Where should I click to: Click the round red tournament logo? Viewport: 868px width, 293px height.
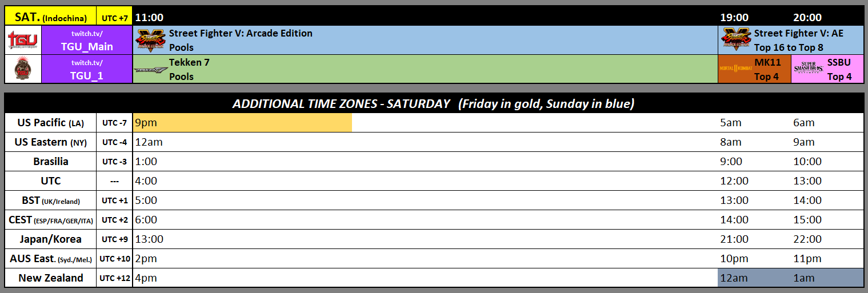point(23,70)
